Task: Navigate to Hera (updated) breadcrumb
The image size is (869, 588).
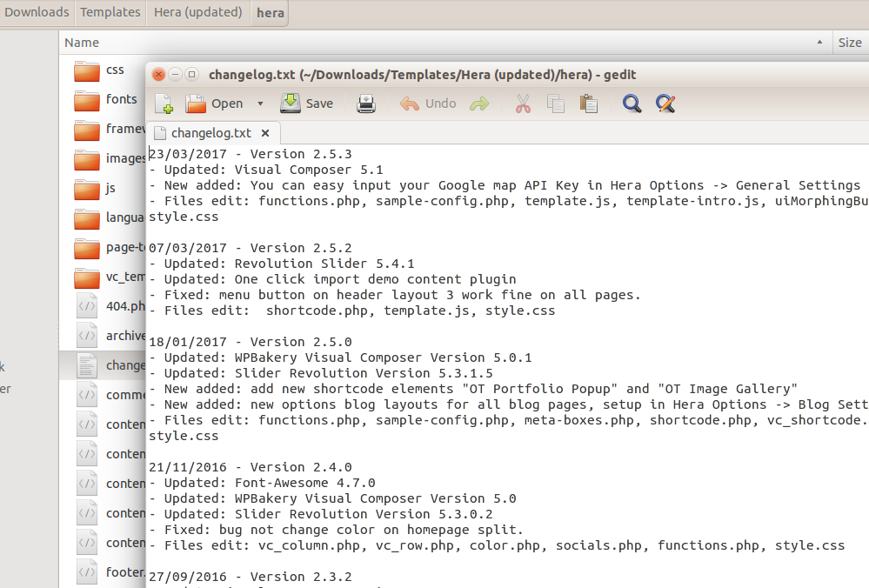Action: 197,12
